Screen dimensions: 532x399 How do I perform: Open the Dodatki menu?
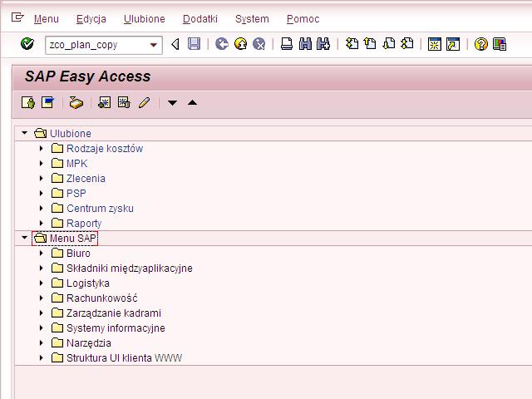click(x=200, y=19)
